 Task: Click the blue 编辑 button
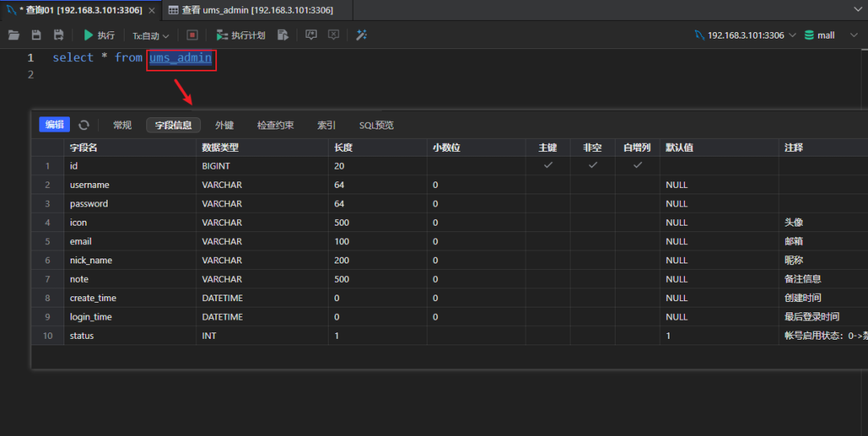tap(55, 124)
